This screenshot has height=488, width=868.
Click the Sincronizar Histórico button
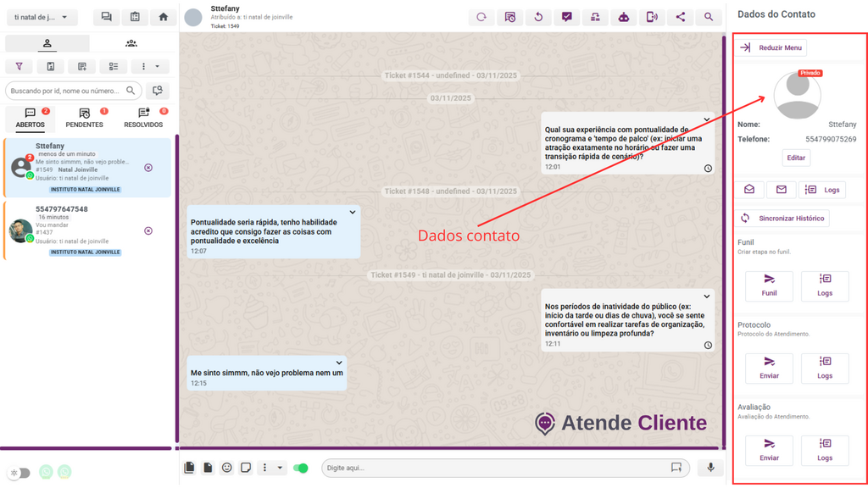pyautogui.click(x=782, y=218)
